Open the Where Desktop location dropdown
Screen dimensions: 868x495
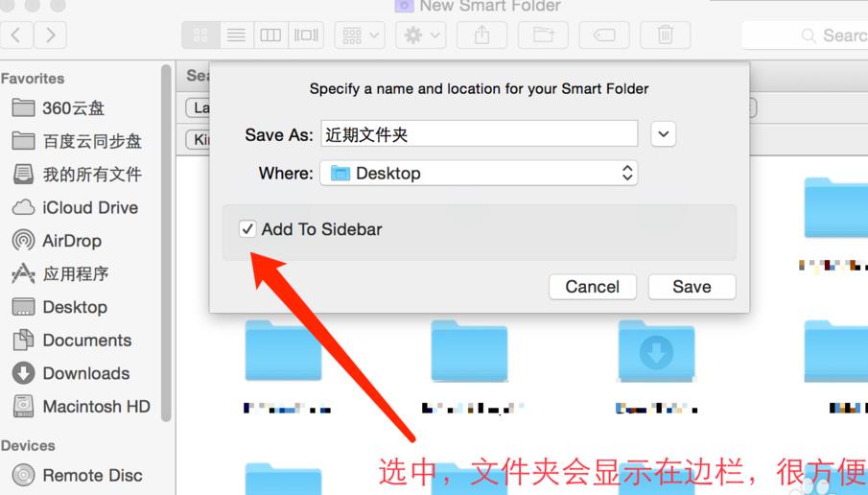(479, 174)
